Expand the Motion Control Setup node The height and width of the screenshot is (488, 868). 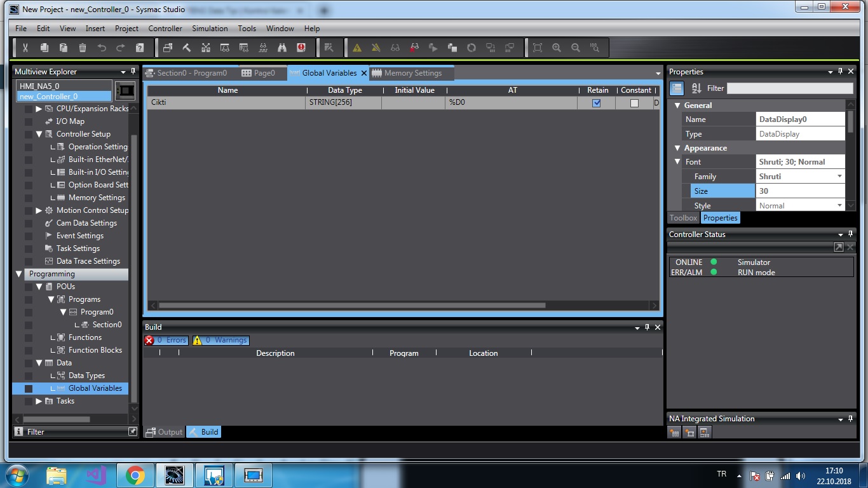click(x=39, y=210)
